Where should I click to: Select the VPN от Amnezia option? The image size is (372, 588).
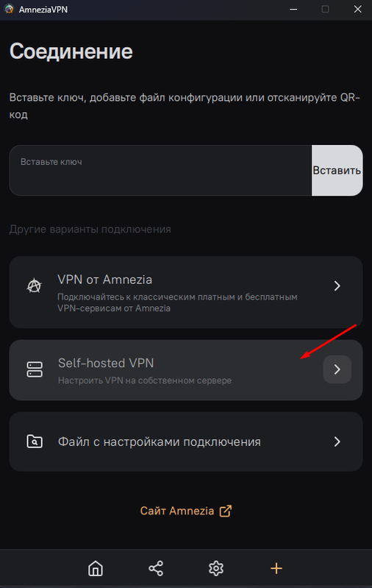point(186,292)
